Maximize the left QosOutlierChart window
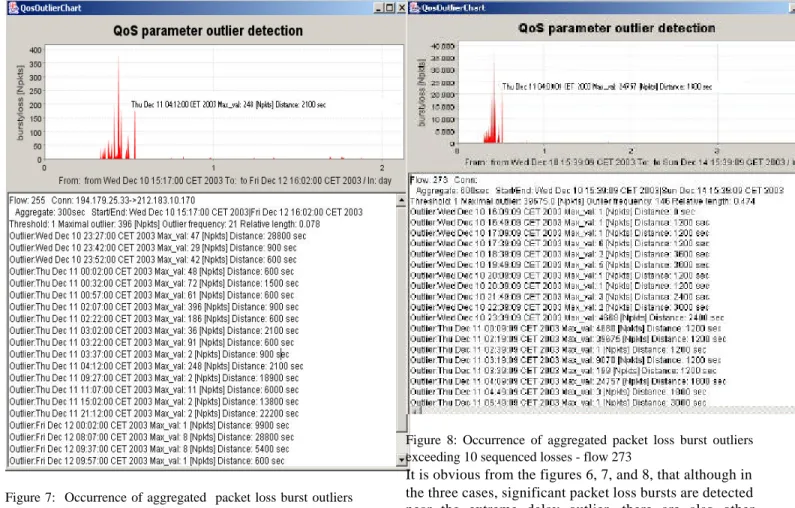 389,8
